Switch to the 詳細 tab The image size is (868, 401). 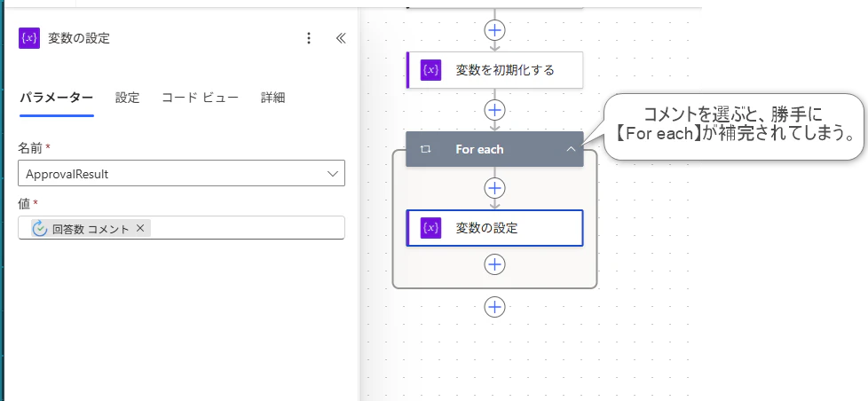click(x=272, y=98)
